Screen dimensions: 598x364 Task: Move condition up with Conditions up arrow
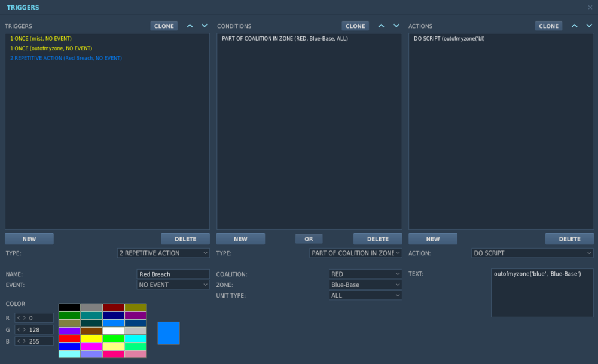click(x=381, y=26)
